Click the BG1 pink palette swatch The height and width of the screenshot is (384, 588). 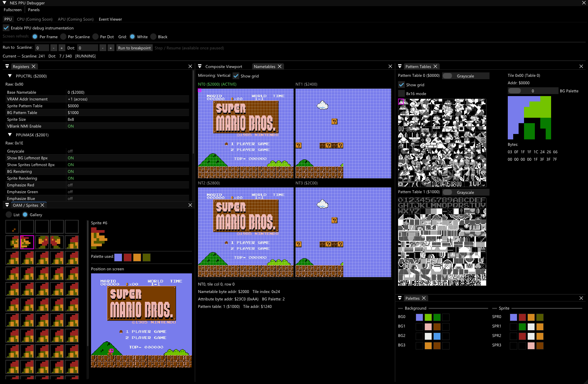click(428, 327)
